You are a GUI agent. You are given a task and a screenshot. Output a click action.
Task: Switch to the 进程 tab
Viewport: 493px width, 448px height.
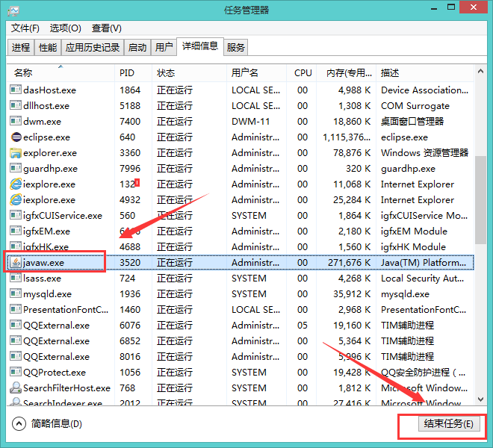21,48
